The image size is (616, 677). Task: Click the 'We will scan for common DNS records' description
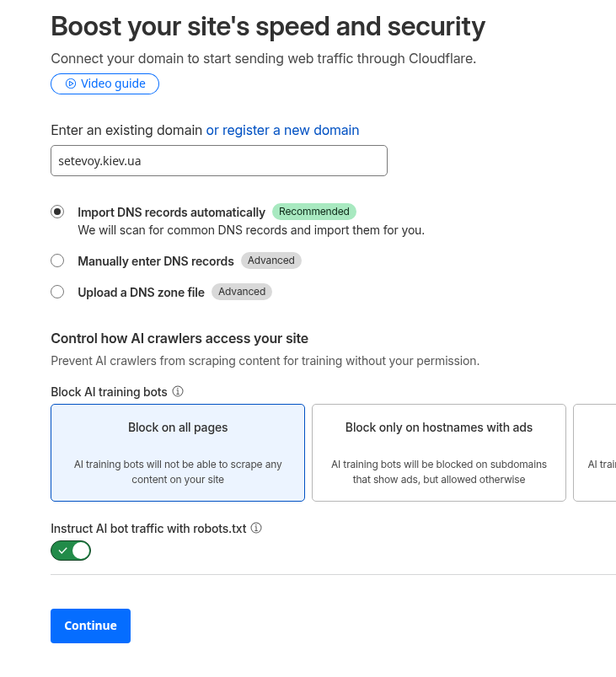pos(250,229)
